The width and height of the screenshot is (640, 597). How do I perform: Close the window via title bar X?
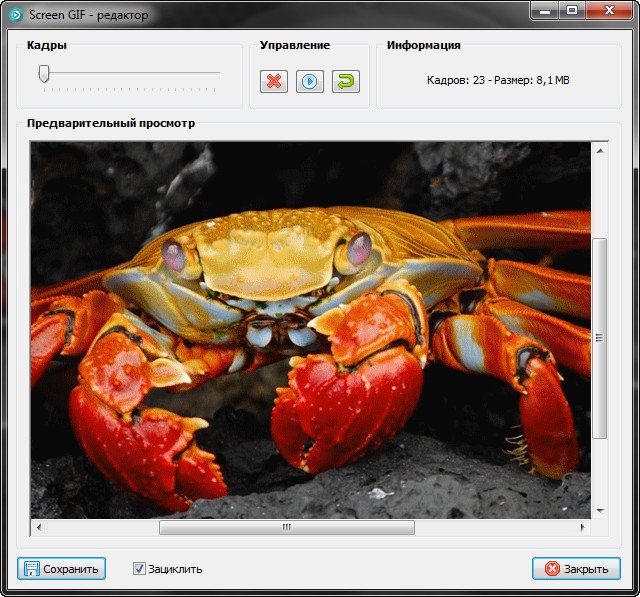click(610, 11)
